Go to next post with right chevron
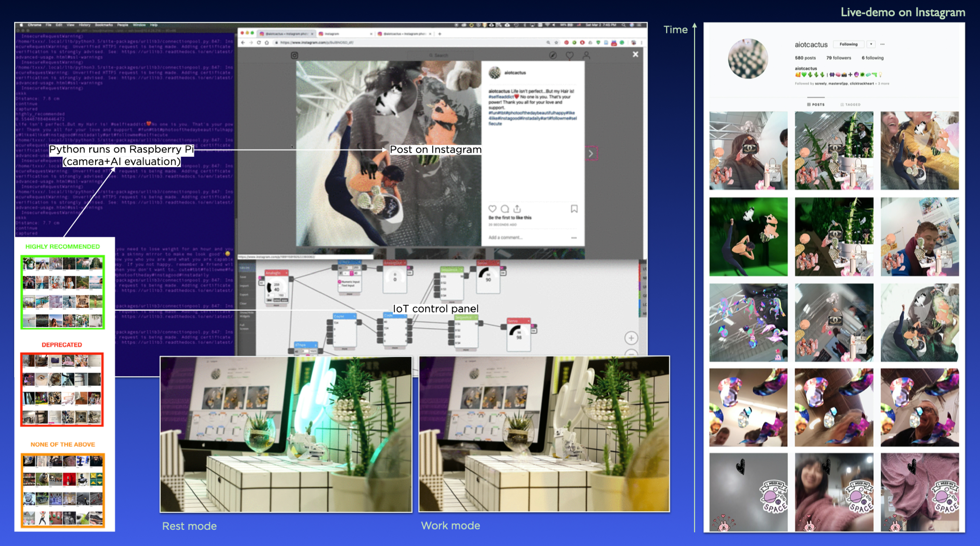The width and height of the screenshot is (980, 546). 590,153
